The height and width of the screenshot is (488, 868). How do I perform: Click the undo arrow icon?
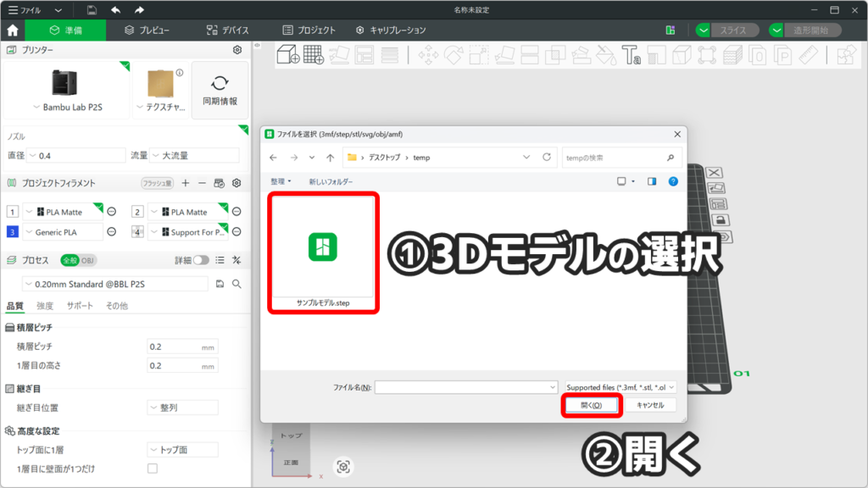(x=115, y=10)
